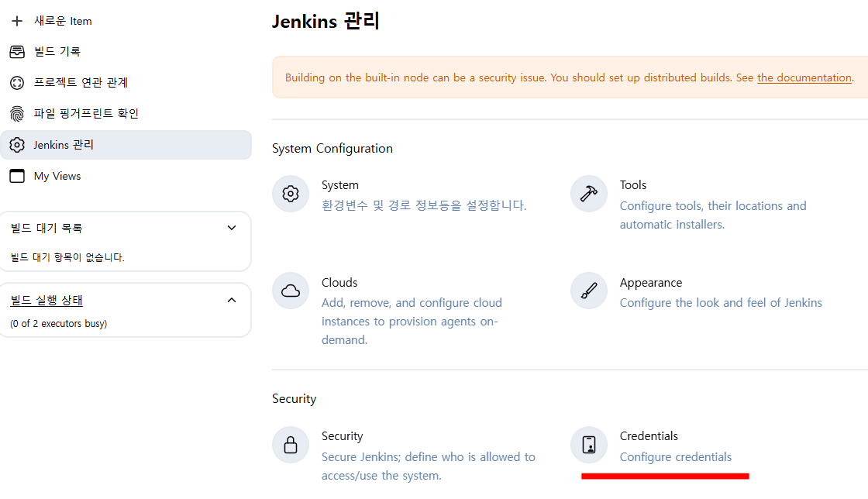The height and width of the screenshot is (499, 868).
Task: Open My Views in the sidebar
Action: click(57, 176)
